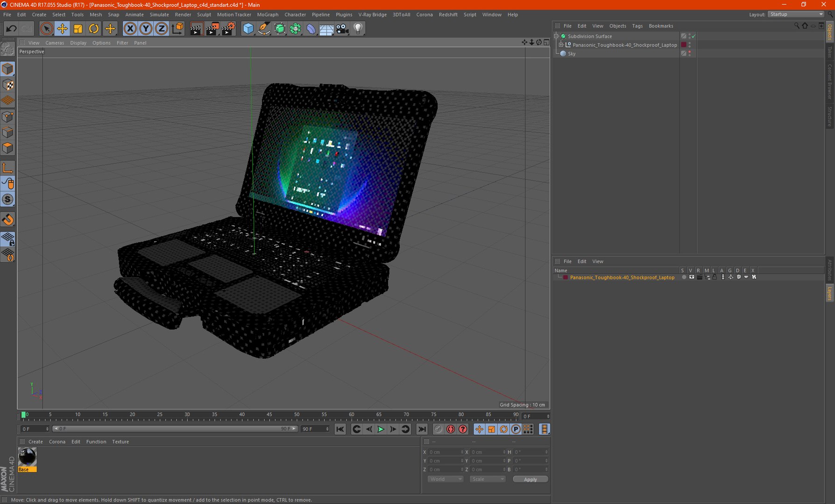
Task: Open the Render menu in the menu bar
Action: click(x=183, y=14)
